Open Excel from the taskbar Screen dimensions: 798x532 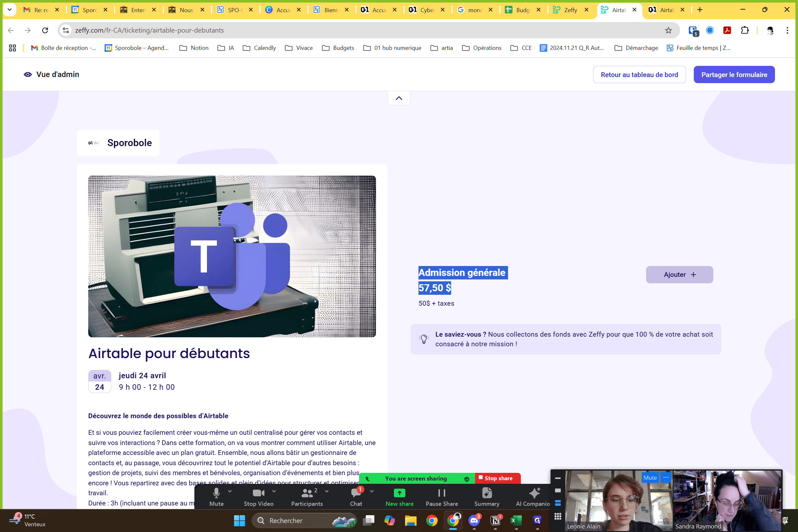pos(516,520)
